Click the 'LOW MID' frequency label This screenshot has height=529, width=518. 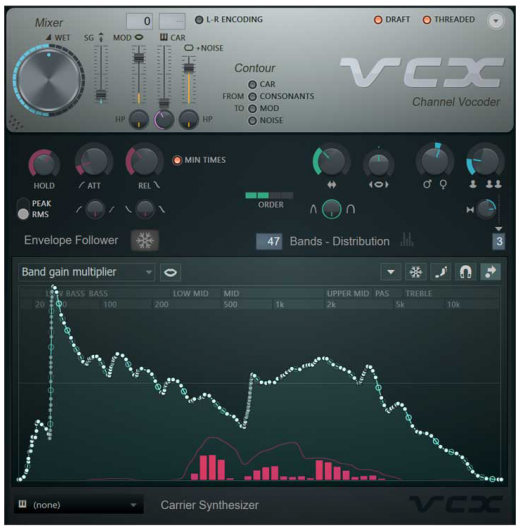(x=191, y=294)
